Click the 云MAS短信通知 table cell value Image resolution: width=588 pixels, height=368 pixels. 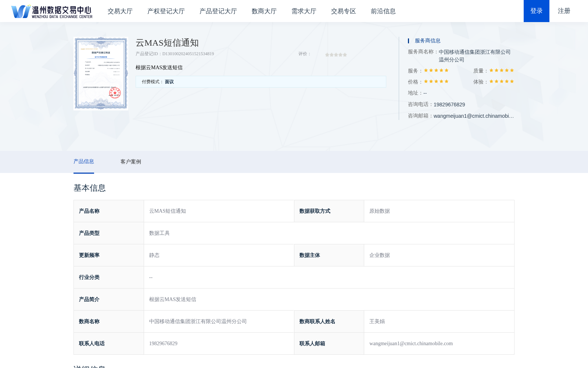pyautogui.click(x=219, y=211)
